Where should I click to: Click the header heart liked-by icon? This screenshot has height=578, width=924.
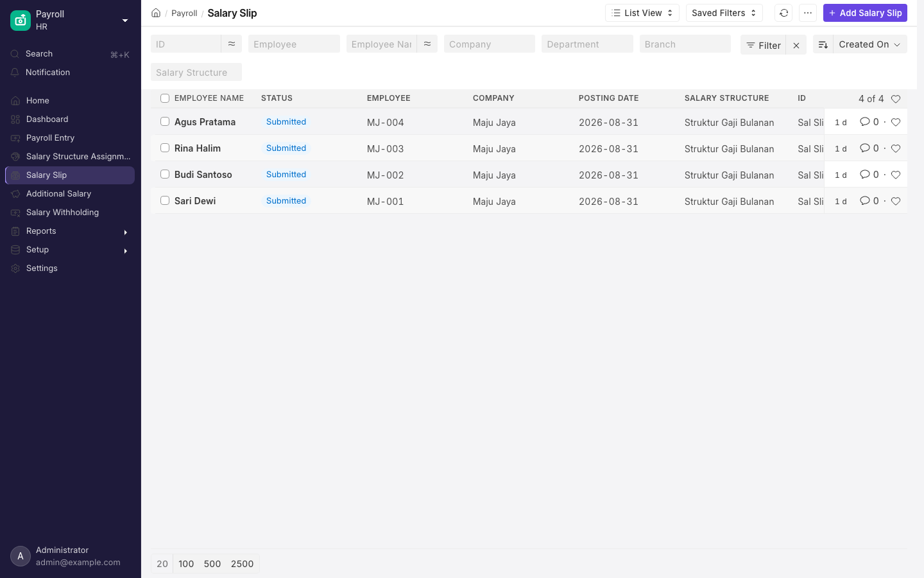tap(896, 99)
